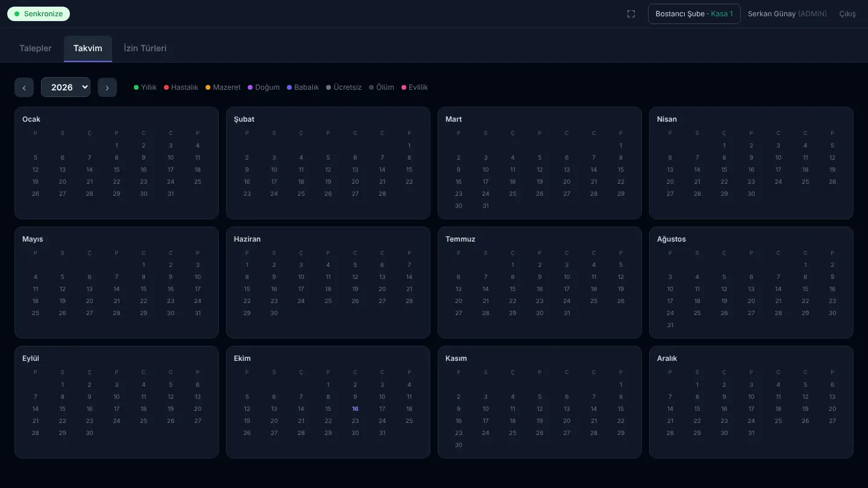Switch to the Talepler tab
Screen dimensions: 868x488
tap(36, 48)
